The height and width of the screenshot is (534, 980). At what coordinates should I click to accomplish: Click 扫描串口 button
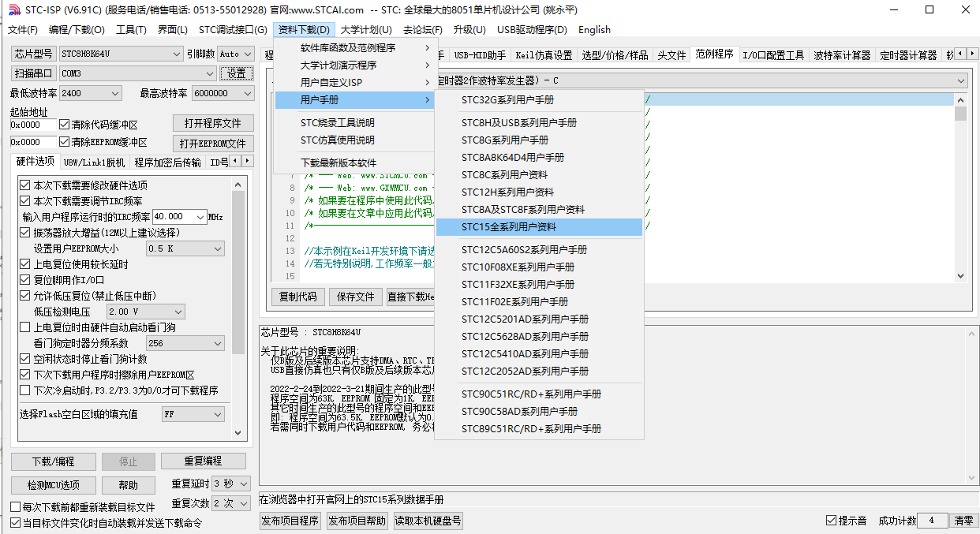point(33,73)
